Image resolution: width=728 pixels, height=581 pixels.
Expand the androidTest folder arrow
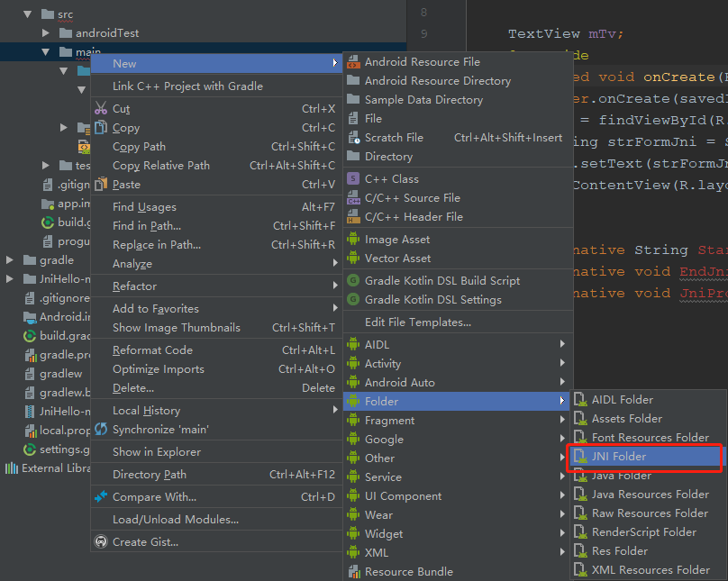(x=45, y=33)
